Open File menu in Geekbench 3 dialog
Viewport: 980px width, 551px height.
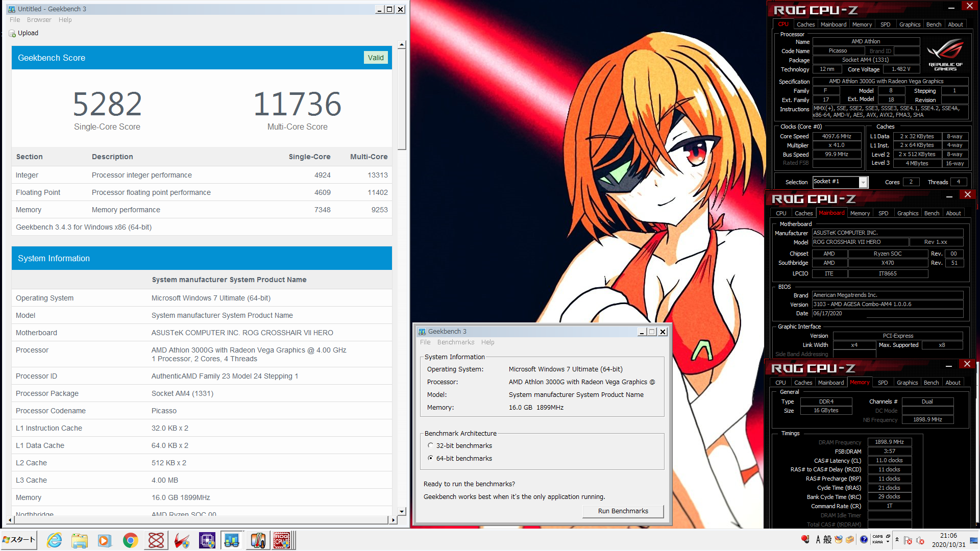pos(425,342)
